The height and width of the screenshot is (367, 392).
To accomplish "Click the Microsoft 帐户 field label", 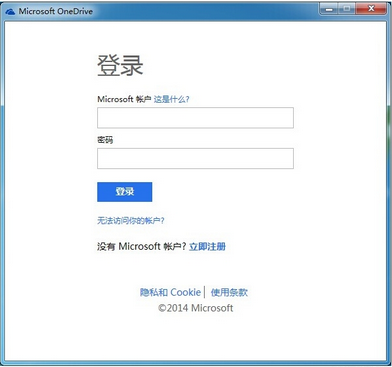I will coord(124,99).
